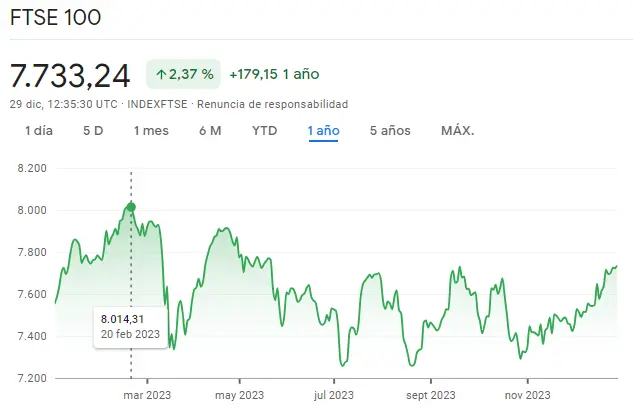
Task: Open Renuncia de responsabilidad link
Action: coord(272,104)
